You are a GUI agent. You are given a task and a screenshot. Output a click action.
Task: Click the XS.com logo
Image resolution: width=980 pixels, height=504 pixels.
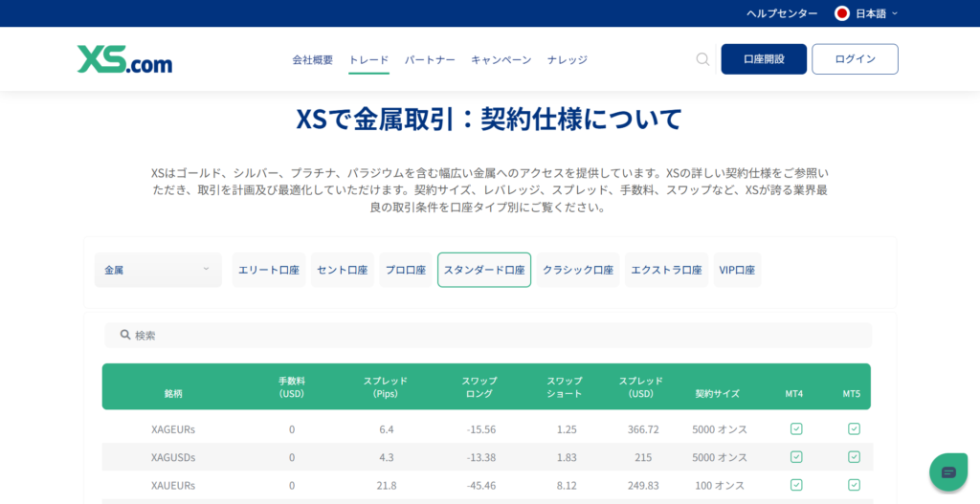click(125, 59)
